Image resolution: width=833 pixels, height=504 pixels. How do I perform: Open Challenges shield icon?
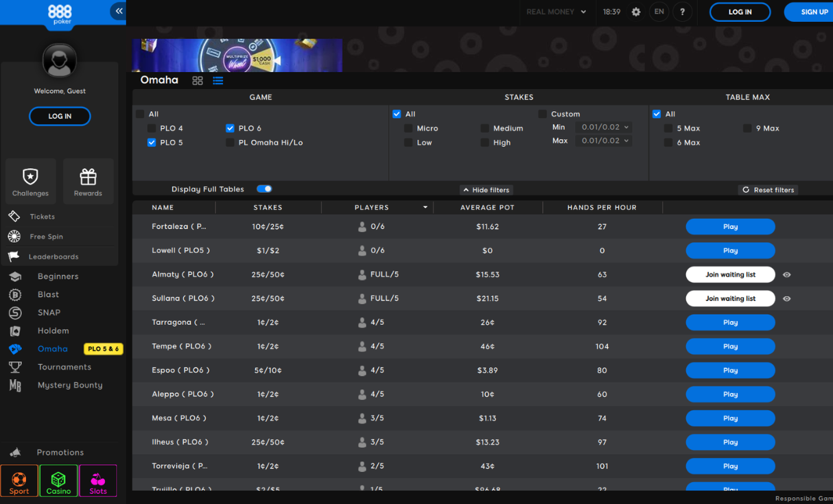pos(30,181)
